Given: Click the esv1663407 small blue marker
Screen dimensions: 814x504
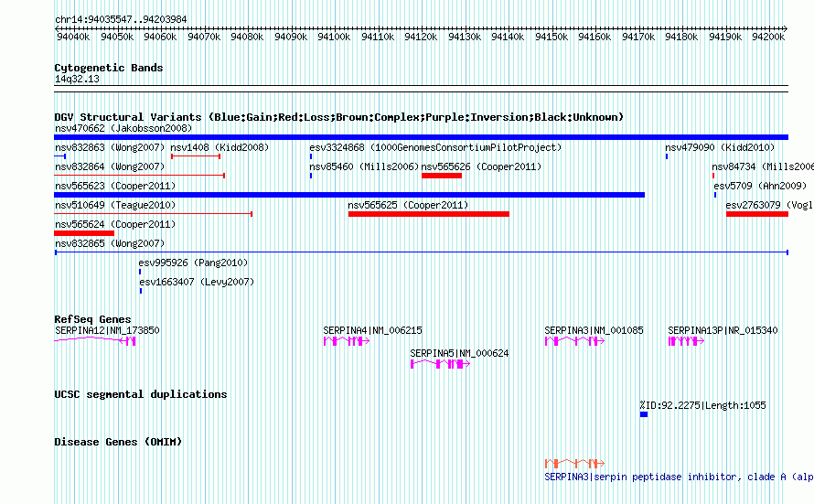Looking at the screenshot, I should click(x=141, y=291).
